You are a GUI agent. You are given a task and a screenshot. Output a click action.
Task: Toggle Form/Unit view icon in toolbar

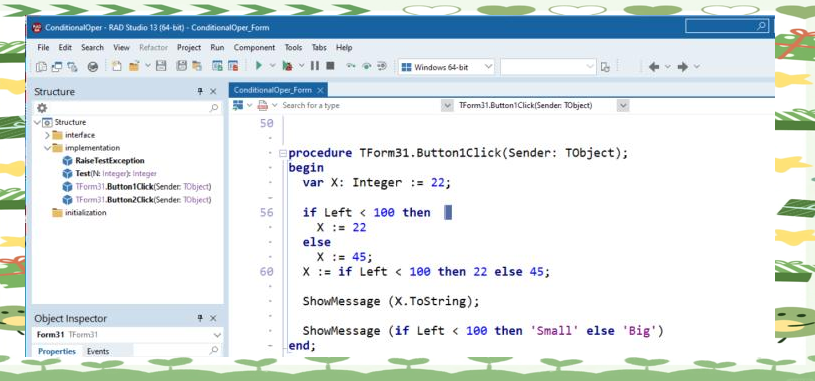point(72,67)
